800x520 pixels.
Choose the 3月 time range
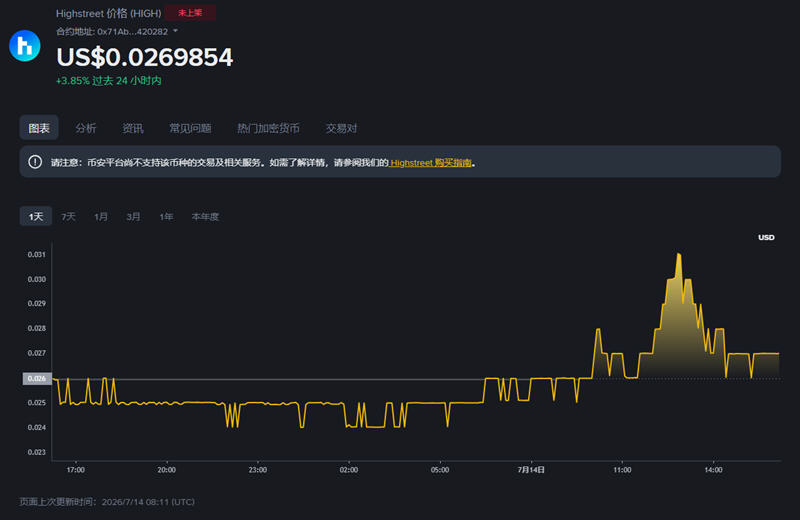coord(133,217)
